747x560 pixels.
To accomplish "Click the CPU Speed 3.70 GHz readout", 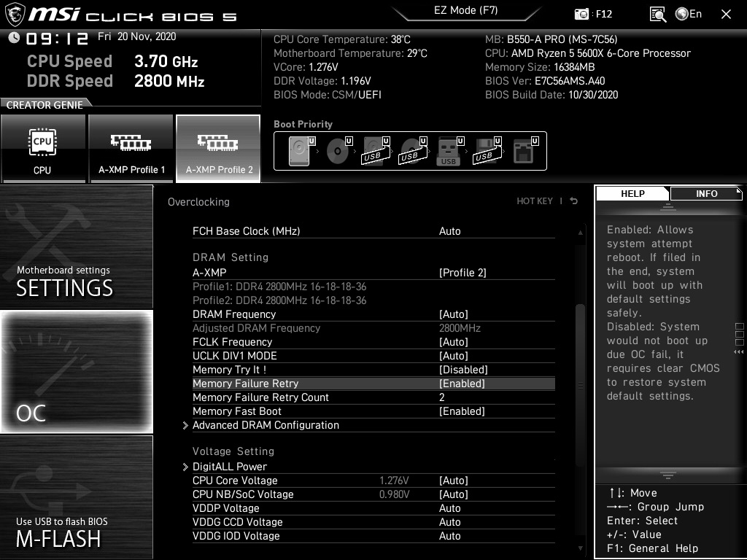I will tap(112, 61).
